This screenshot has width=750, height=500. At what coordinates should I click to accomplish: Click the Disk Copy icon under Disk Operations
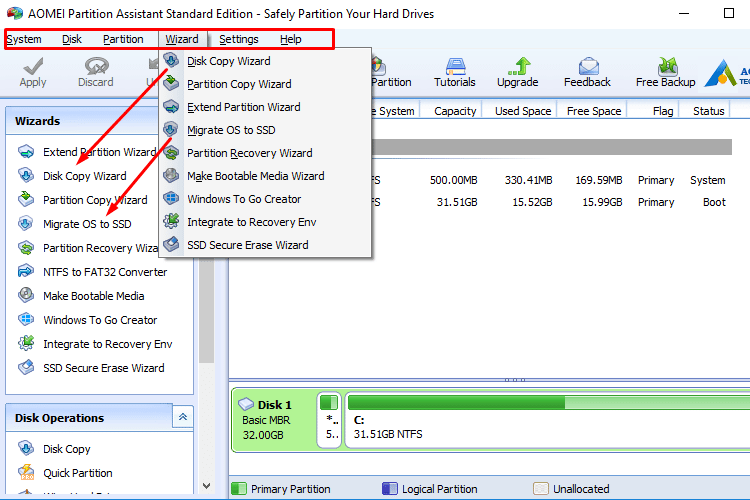point(26,448)
